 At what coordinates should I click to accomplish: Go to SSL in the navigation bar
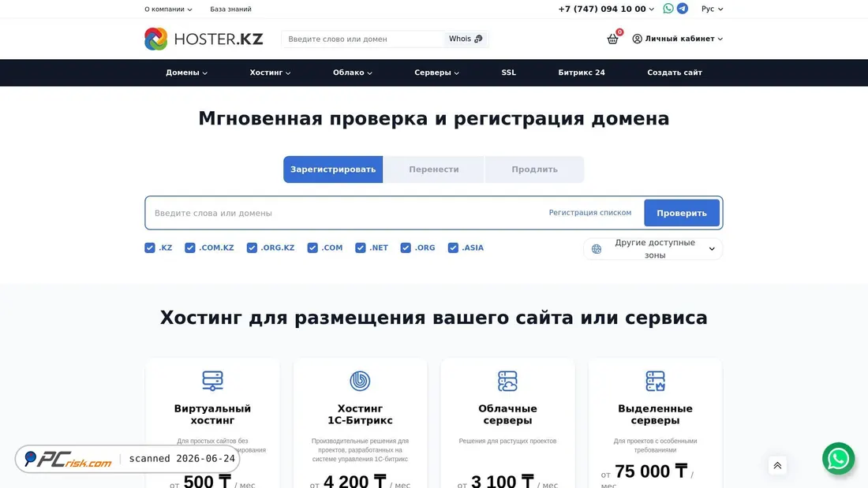[509, 73]
